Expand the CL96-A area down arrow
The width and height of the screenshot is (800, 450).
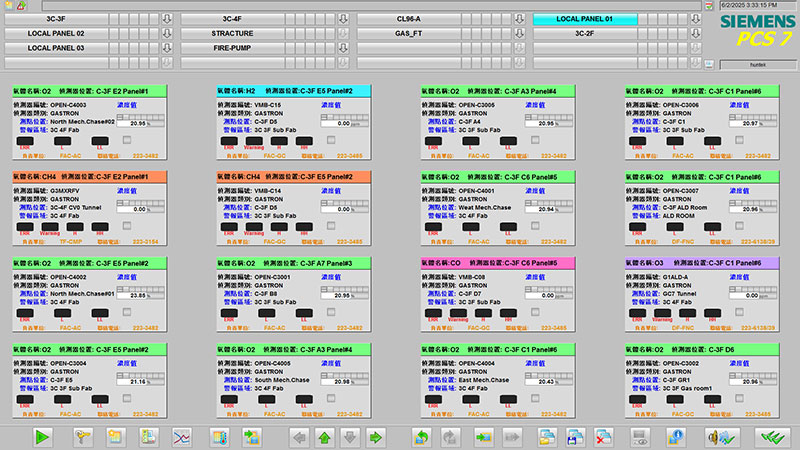pyautogui.click(x=520, y=19)
